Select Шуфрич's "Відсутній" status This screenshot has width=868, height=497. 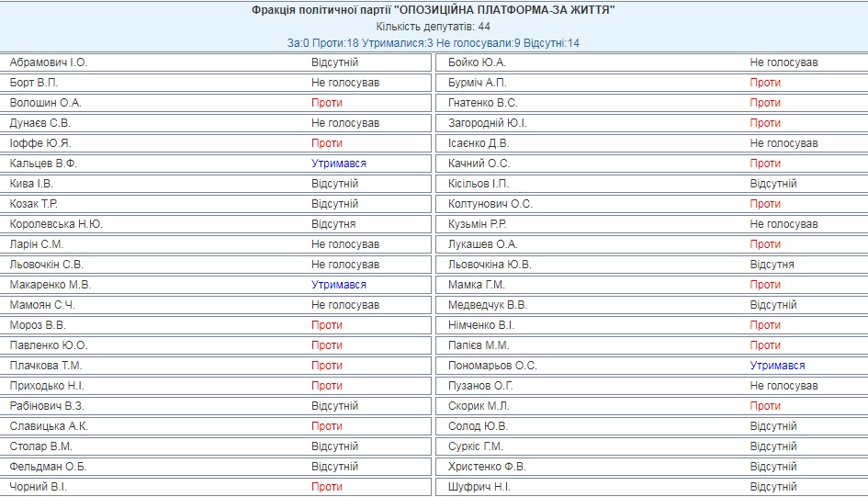point(773,487)
